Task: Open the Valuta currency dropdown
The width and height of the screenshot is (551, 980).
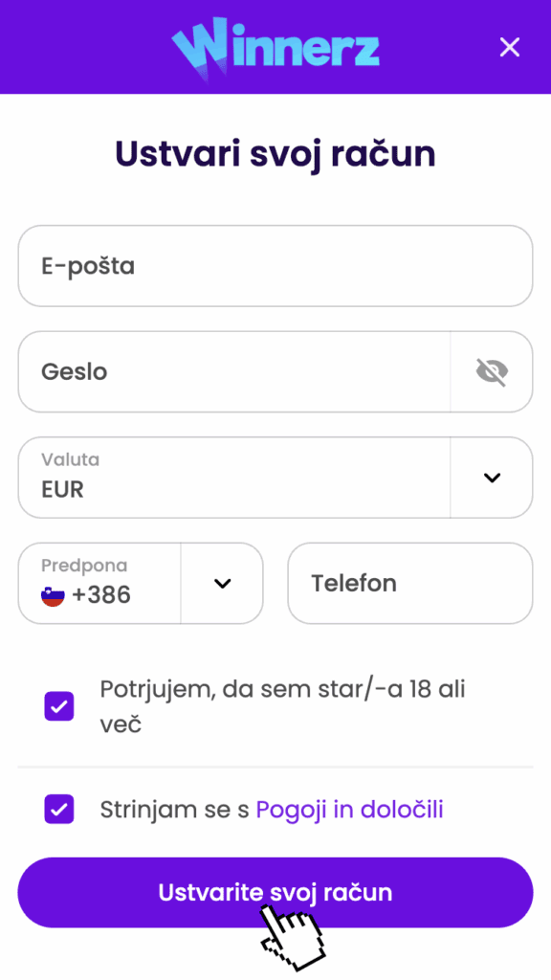Action: [x=491, y=478]
